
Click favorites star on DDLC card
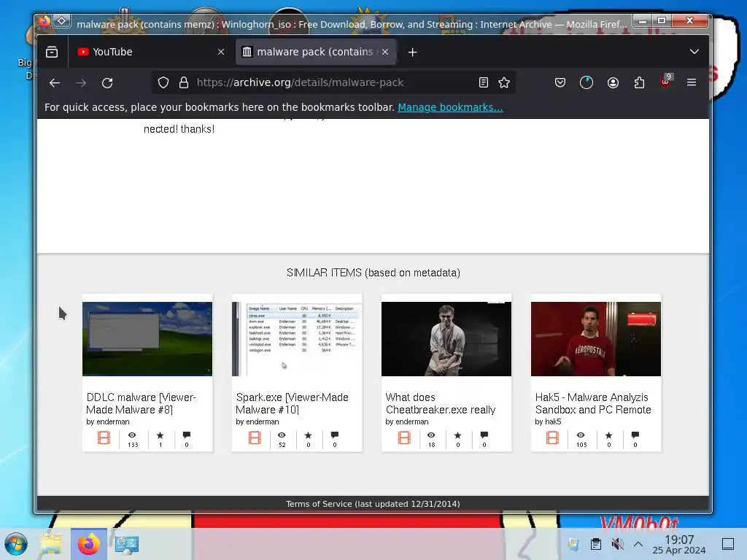pos(160,435)
